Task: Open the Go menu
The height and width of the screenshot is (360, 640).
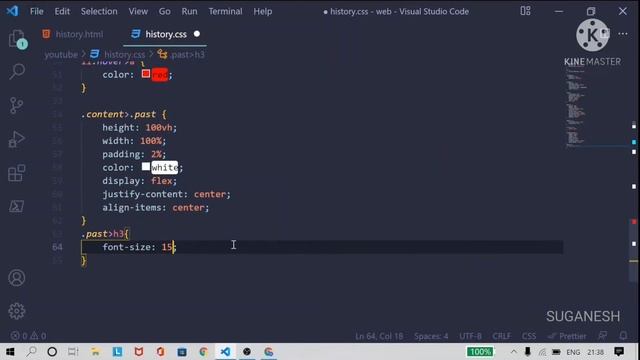Action: pos(164,11)
